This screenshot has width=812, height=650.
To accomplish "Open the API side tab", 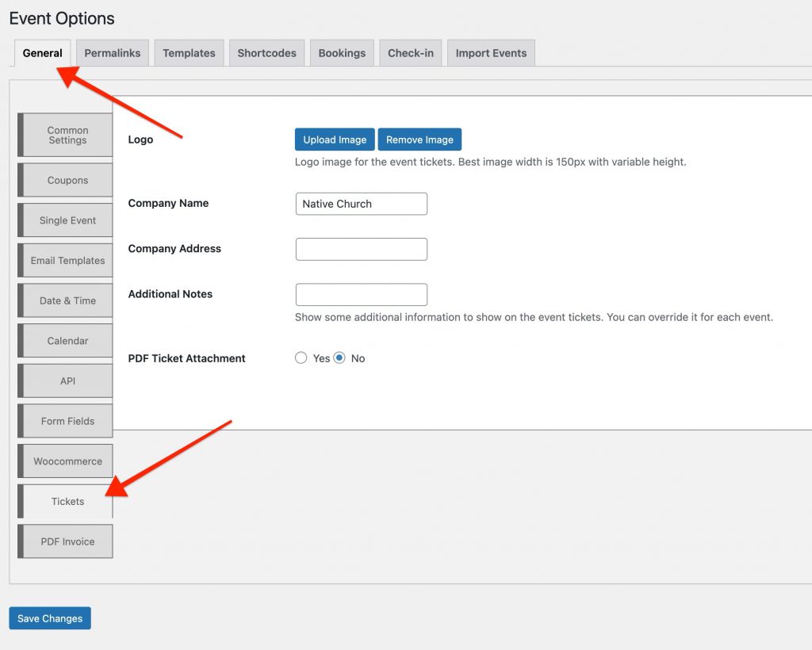I will [x=65, y=381].
